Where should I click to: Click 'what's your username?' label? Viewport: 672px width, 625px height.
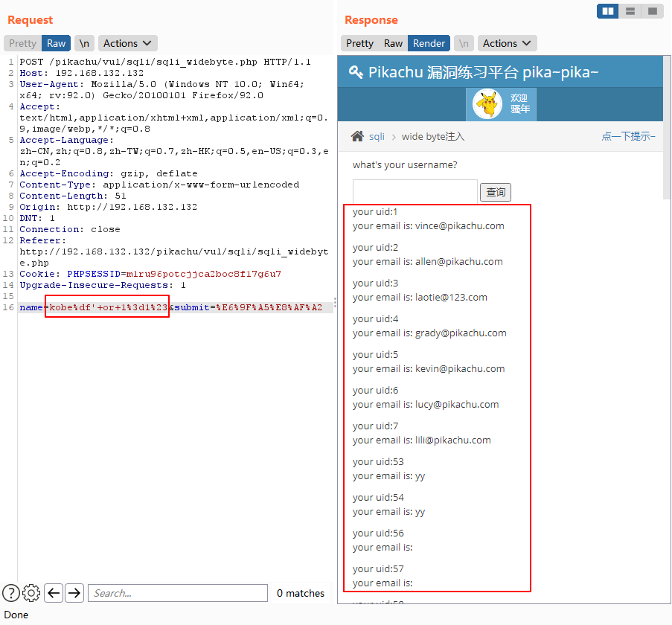coord(405,164)
